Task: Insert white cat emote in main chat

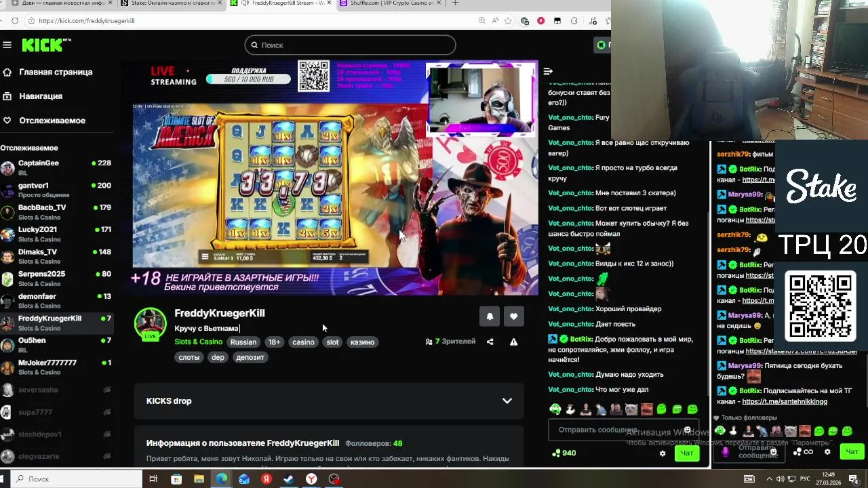Action: coord(631,409)
